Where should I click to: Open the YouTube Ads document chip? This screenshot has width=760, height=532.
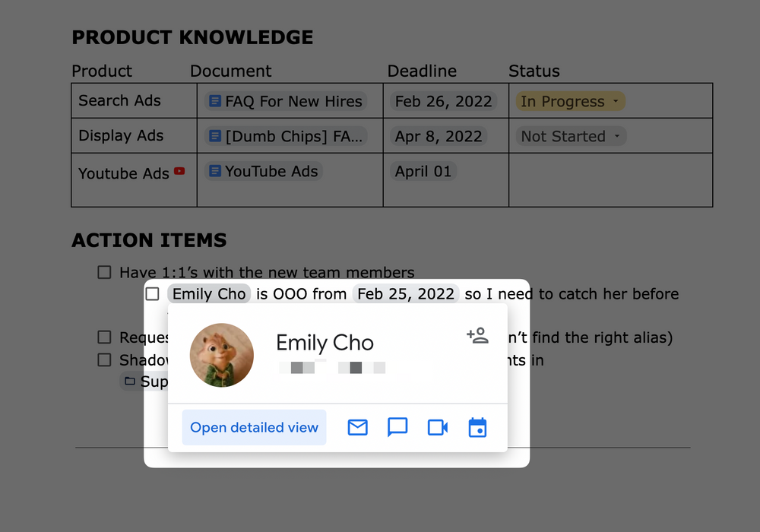[264, 172]
